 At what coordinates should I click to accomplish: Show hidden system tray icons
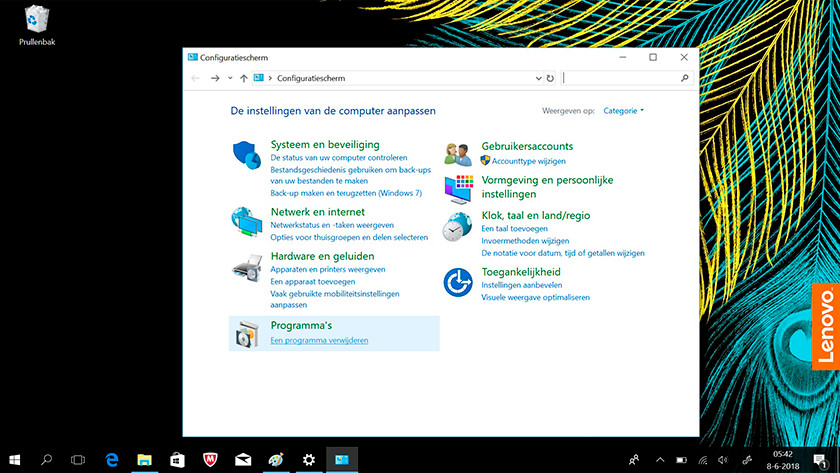pos(660,460)
